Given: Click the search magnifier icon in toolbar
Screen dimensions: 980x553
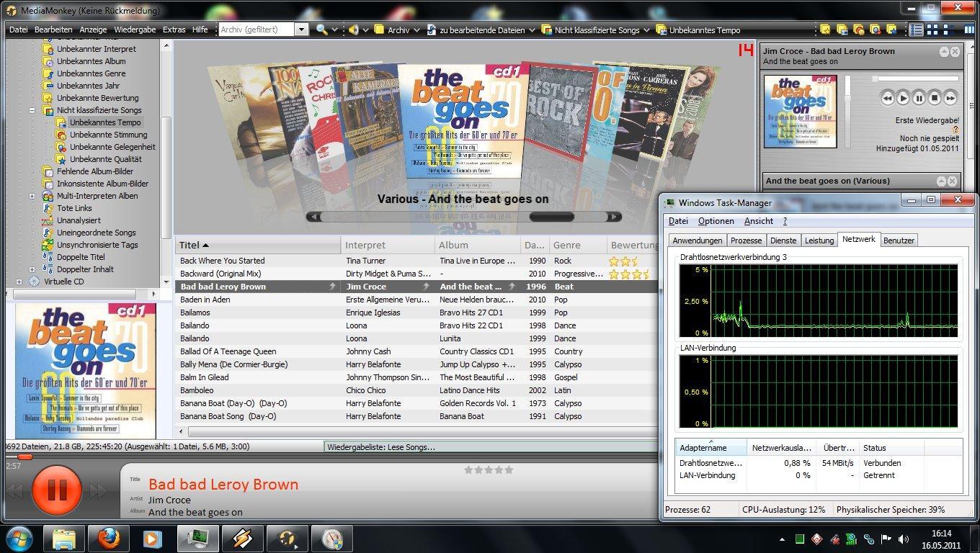Looking at the screenshot, I should [x=321, y=30].
